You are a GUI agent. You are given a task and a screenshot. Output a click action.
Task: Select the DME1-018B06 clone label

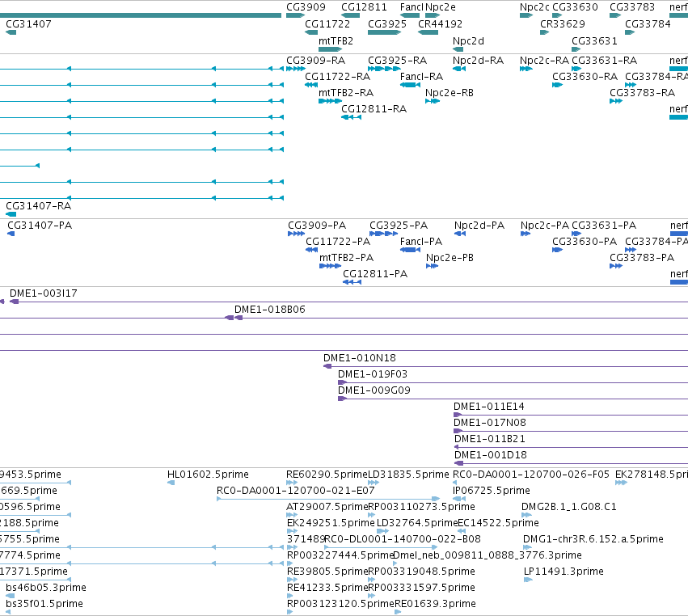point(270,310)
